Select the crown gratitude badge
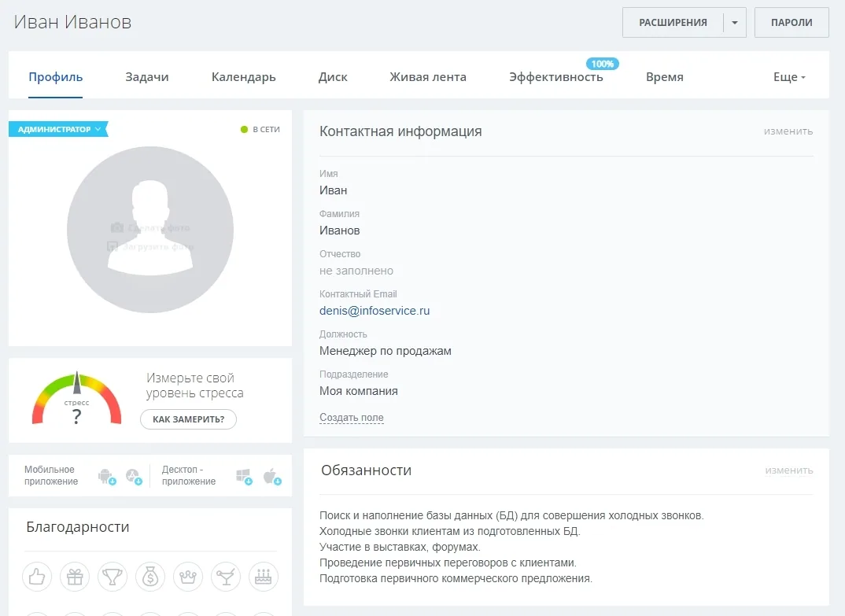The image size is (845, 616). click(188, 577)
